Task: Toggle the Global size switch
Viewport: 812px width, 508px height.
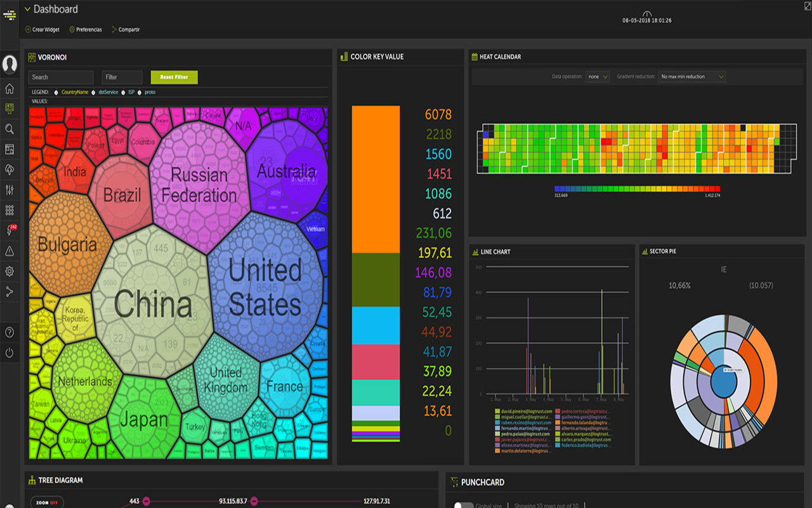Action: pyautogui.click(x=464, y=505)
